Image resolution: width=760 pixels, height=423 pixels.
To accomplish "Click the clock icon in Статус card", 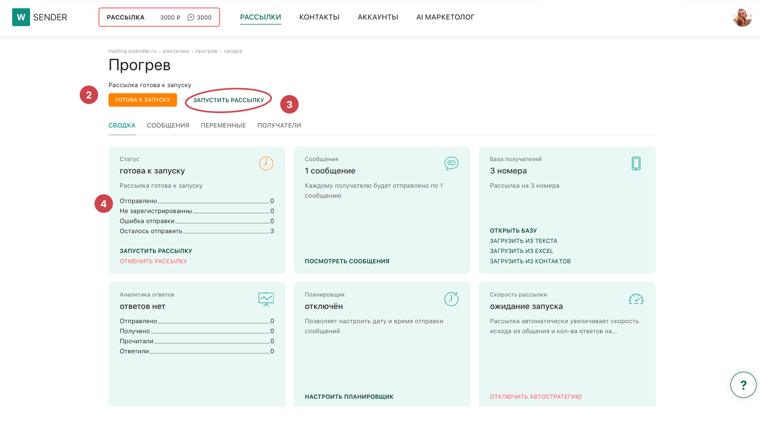I will tap(266, 163).
